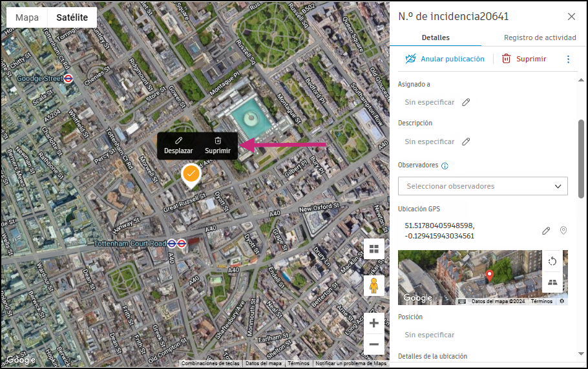Switch to Mapa view

point(27,17)
